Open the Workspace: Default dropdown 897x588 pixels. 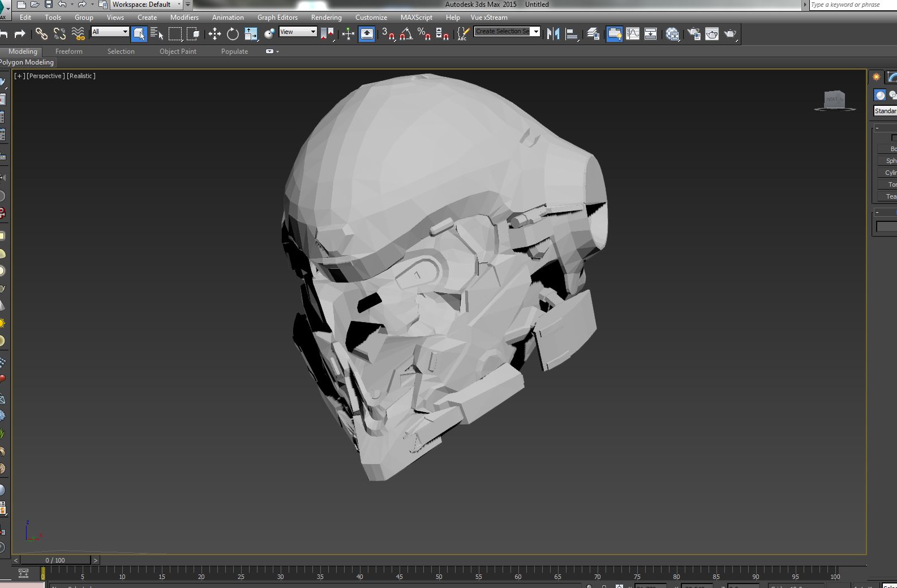(146, 5)
